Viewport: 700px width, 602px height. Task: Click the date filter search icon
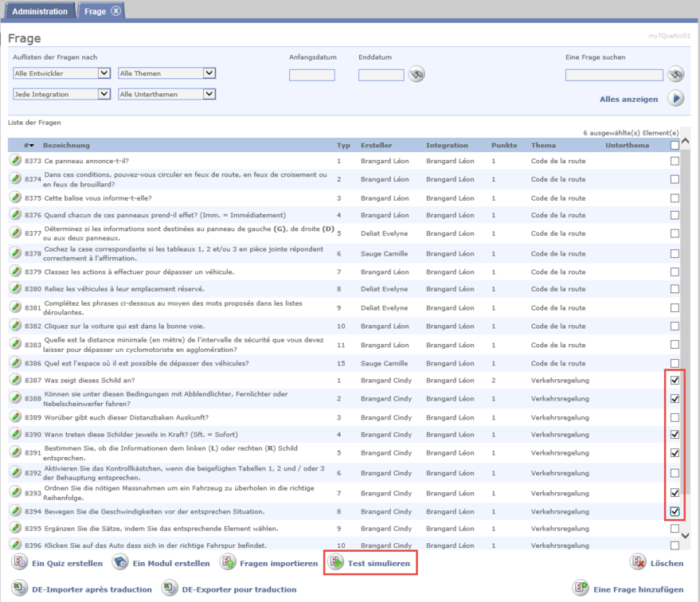(x=416, y=74)
